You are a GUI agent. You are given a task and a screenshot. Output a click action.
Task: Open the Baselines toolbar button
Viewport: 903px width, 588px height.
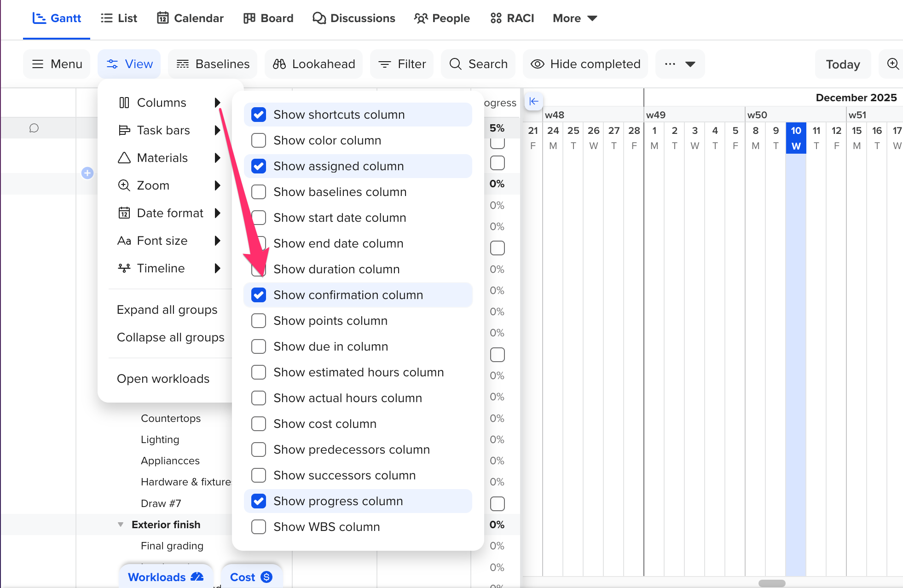[x=213, y=64]
